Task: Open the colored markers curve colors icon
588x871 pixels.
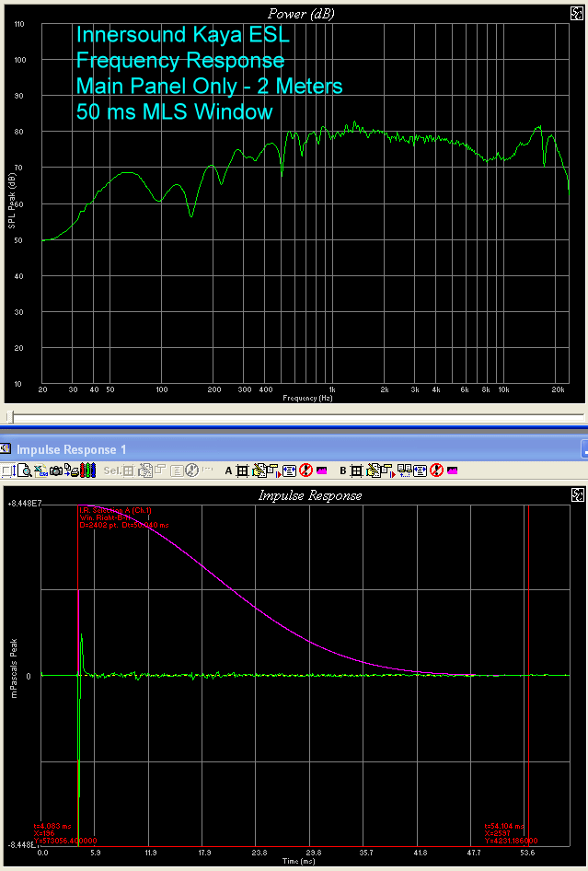Action: pyautogui.click(x=88, y=470)
